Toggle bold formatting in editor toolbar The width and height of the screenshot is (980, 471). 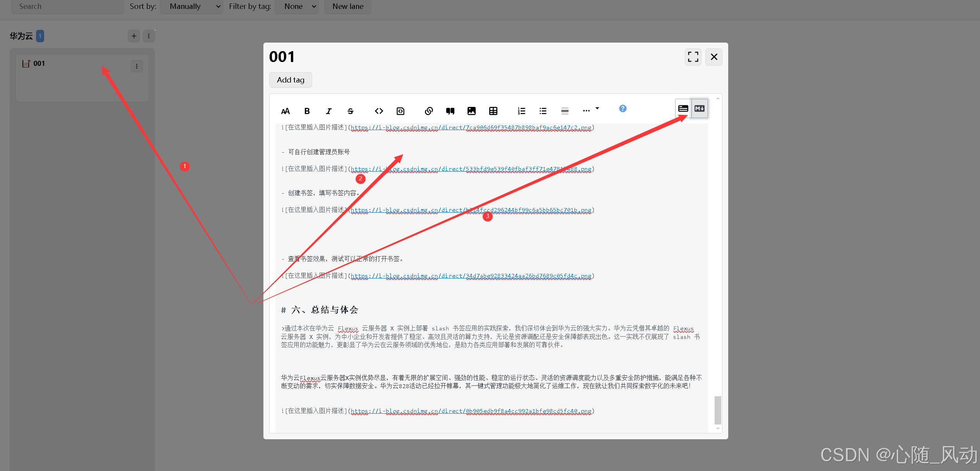tap(307, 111)
